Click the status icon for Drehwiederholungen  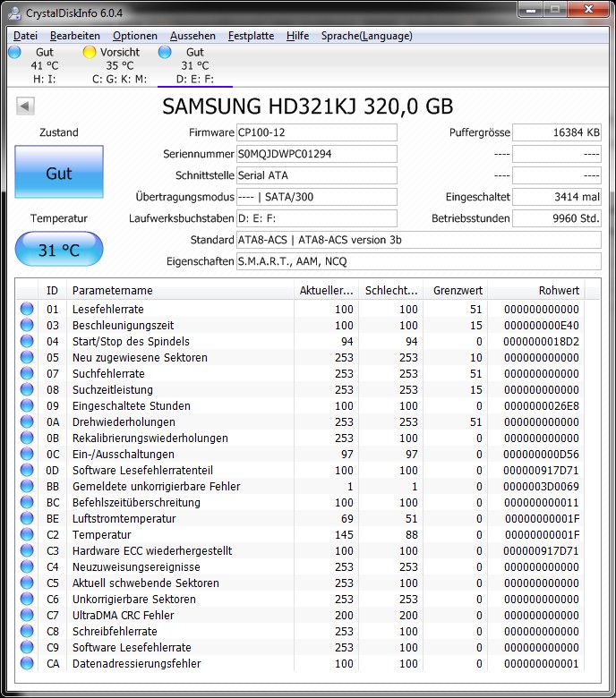[27, 421]
